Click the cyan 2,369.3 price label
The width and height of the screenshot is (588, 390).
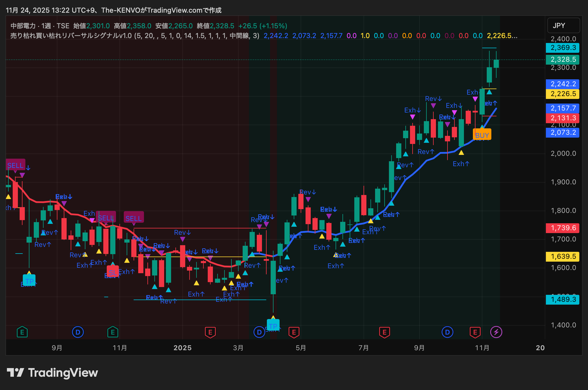coord(563,48)
